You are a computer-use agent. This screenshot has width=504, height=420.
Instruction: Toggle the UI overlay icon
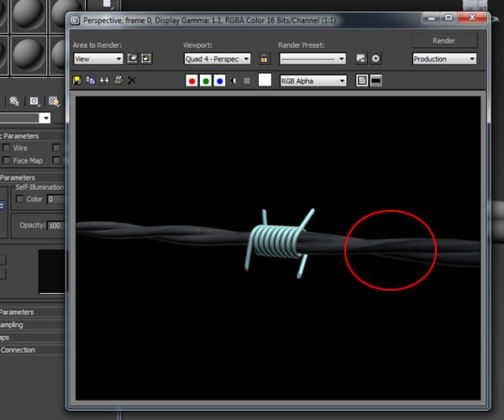(362, 81)
